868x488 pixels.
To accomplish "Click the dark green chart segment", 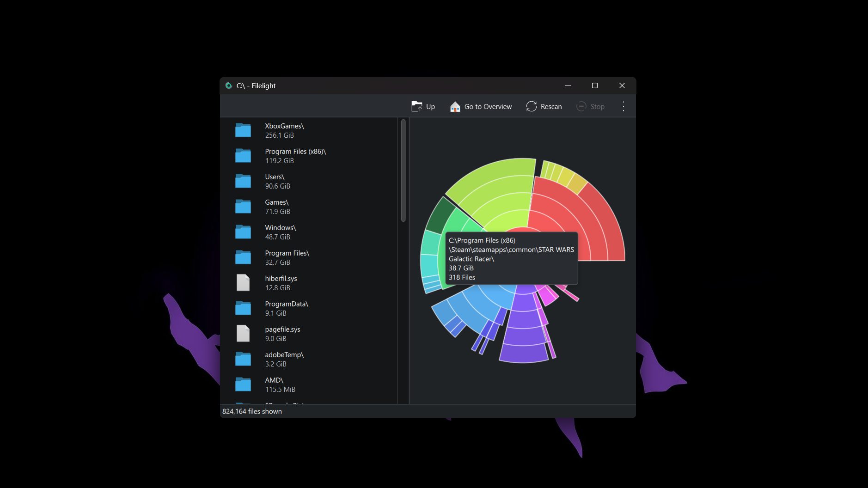I will pos(439,215).
